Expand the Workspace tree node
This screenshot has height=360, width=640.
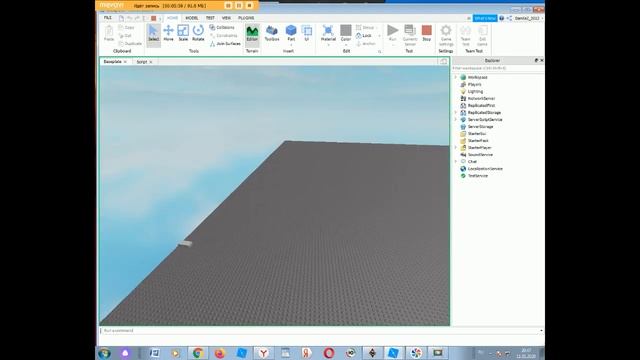coord(456,77)
